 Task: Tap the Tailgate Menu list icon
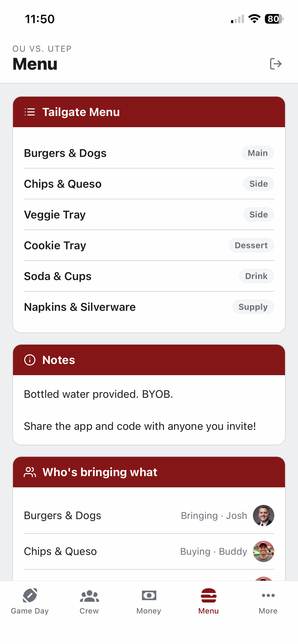pos(30,112)
